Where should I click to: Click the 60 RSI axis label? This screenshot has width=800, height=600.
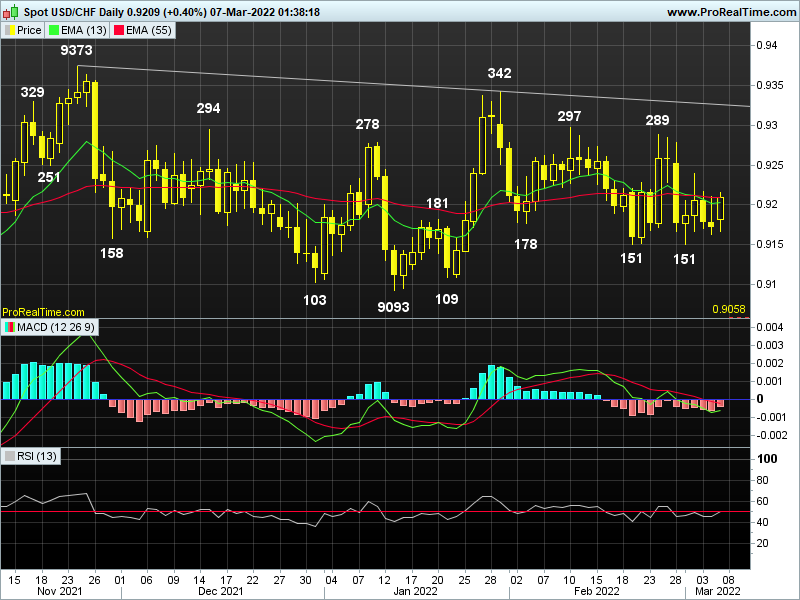pos(762,501)
